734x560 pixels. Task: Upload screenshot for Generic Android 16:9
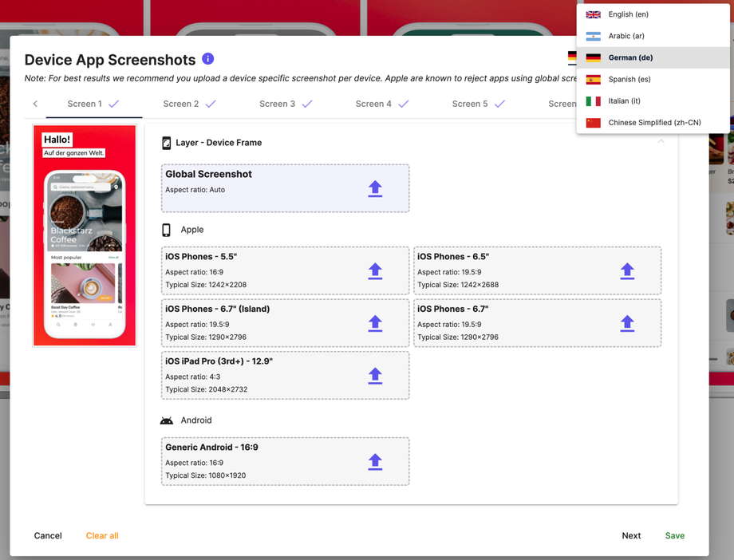[375, 461]
